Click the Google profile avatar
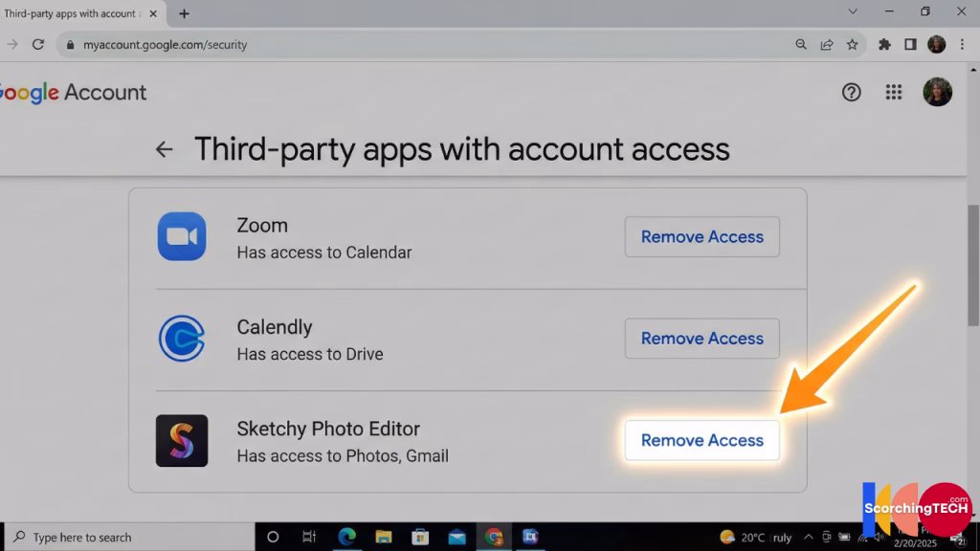This screenshot has height=551, width=980. tap(937, 92)
